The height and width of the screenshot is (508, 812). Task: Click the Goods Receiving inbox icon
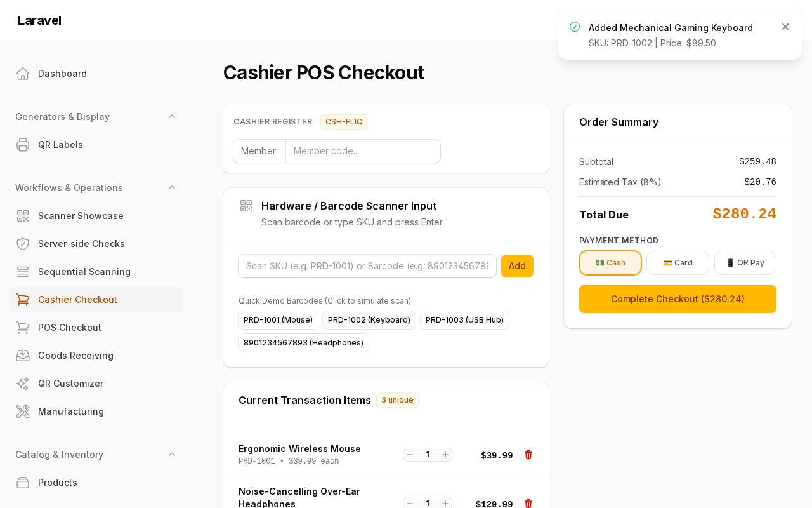click(23, 356)
